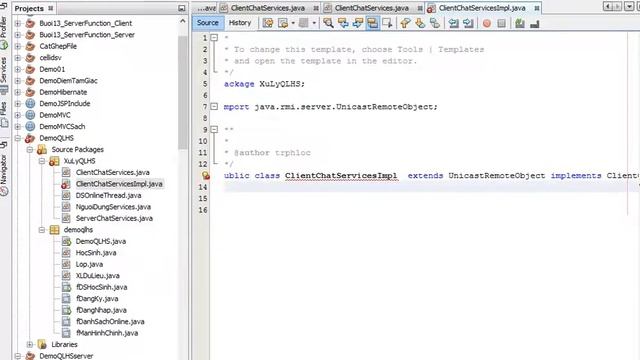Click the error hint lightbulb in gutter
This screenshot has height=360, width=640.
[x=206, y=176]
